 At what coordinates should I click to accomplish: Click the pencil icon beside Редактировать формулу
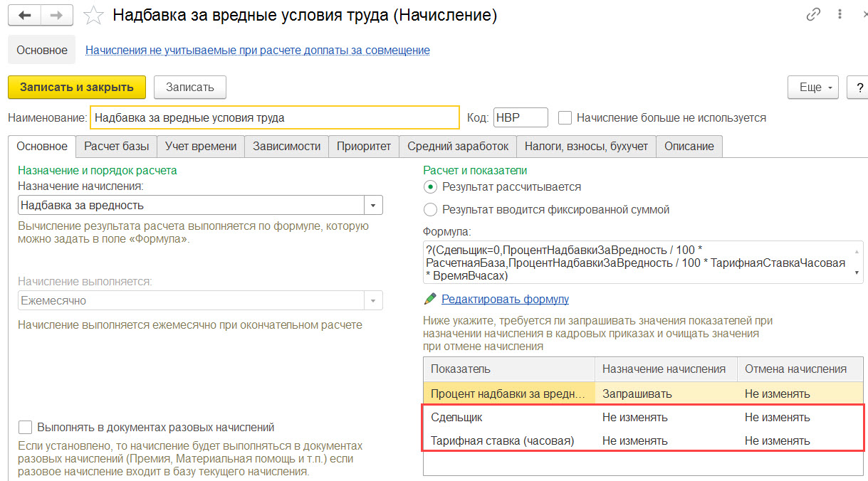coord(429,299)
